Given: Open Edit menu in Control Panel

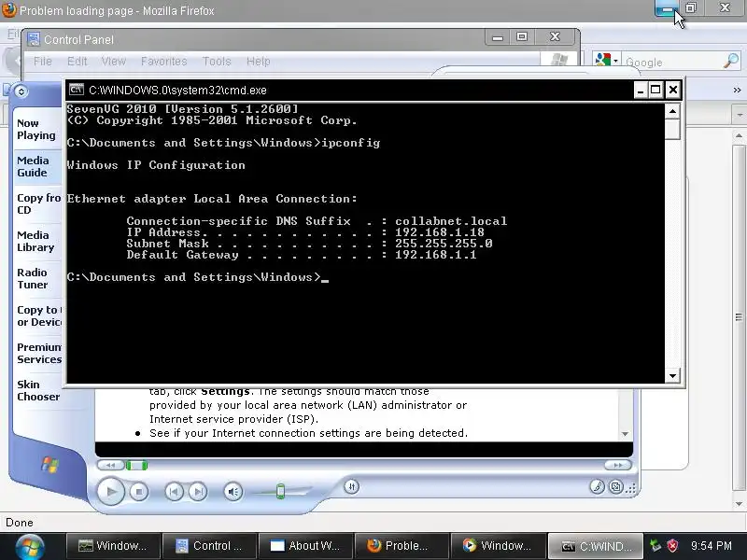Looking at the screenshot, I should click(x=77, y=62).
